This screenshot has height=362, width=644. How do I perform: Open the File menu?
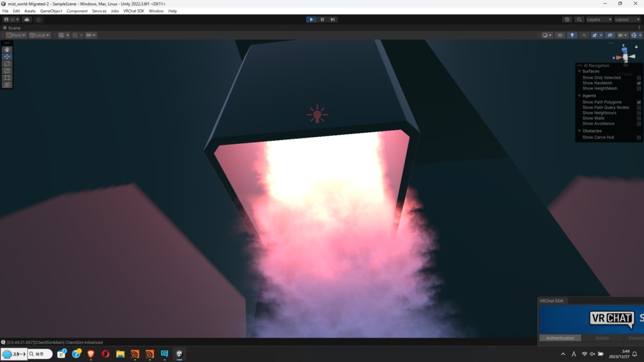click(x=5, y=11)
